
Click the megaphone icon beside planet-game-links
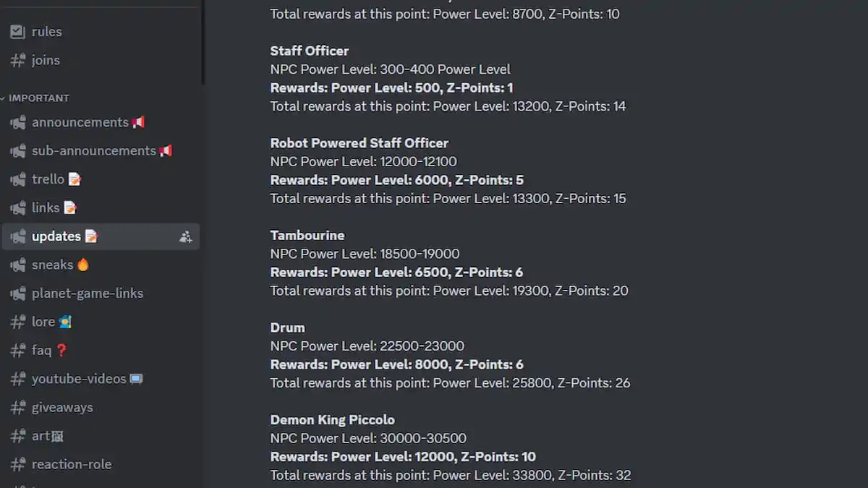[x=17, y=294]
